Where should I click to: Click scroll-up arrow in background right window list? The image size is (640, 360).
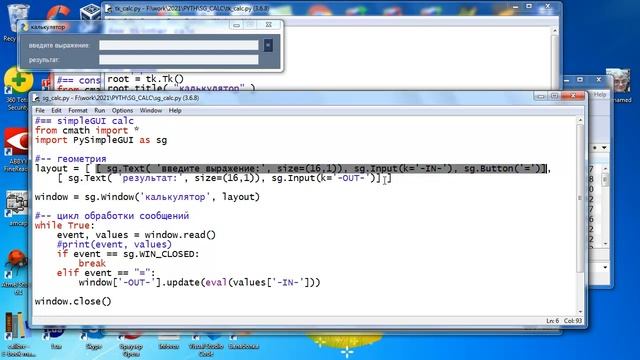[x=605, y=169]
